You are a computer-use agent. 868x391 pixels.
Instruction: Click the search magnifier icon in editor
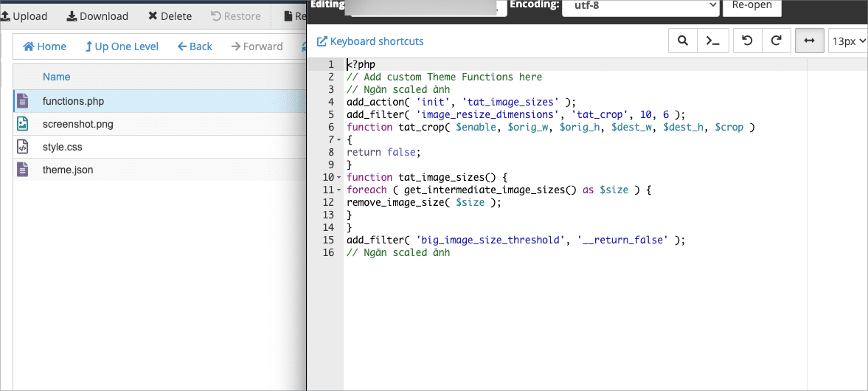click(683, 41)
